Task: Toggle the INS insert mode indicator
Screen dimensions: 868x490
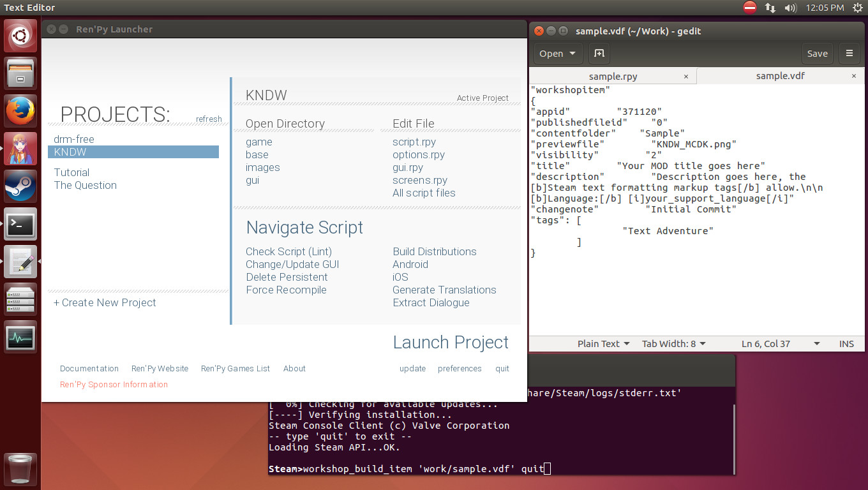Action: [x=846, y=343]
